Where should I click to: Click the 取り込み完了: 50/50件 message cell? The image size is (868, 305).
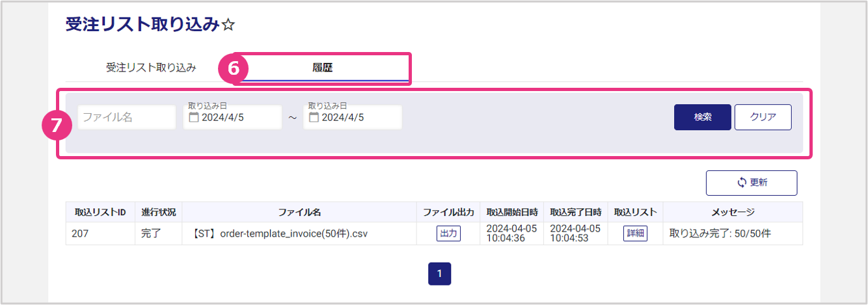(x=719, y=233)
